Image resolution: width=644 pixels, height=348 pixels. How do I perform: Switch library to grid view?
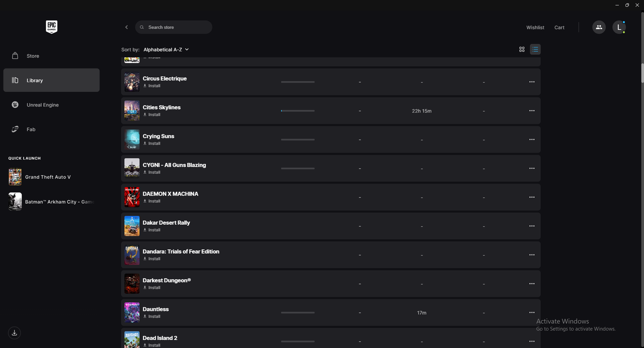[x=522, y=49]
